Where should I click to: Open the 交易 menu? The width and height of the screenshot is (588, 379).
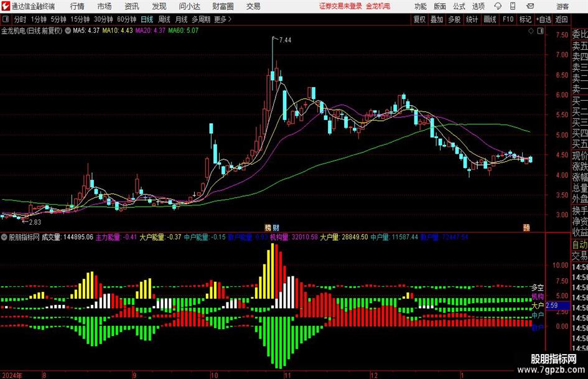pos(253,6)
